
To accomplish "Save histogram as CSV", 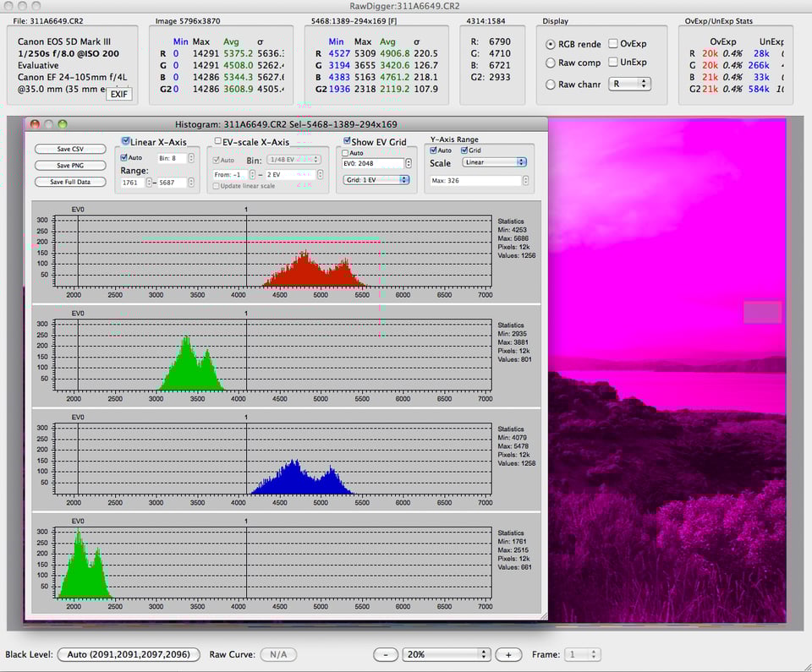I will (x=70, y=149).
